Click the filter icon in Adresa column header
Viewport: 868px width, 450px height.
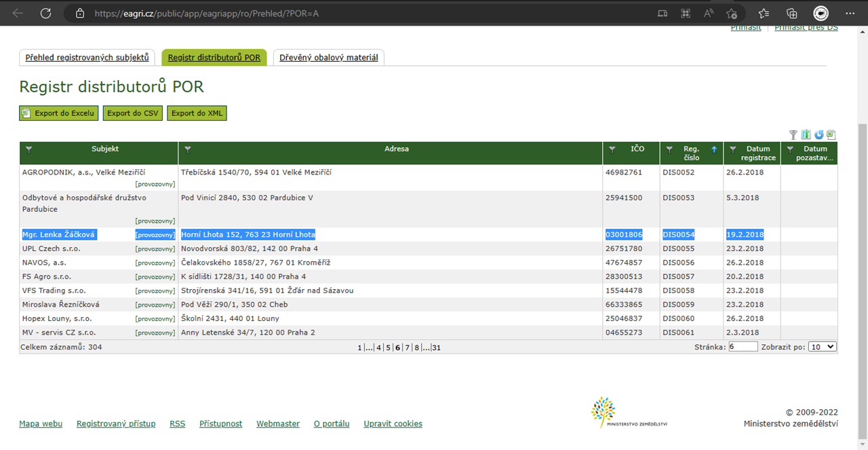pyautogui.click(x=188, y=149)
